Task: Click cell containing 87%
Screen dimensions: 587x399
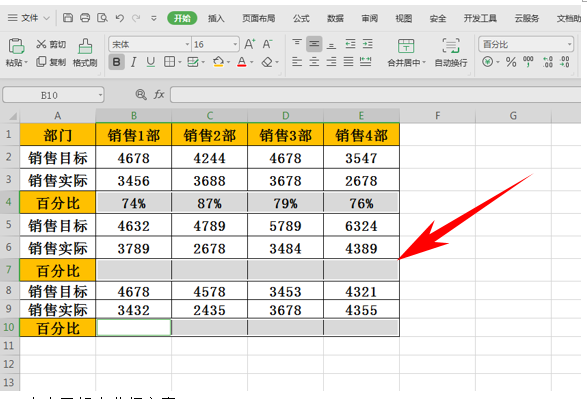Action: pyautogui.click(x=210, y=202)
